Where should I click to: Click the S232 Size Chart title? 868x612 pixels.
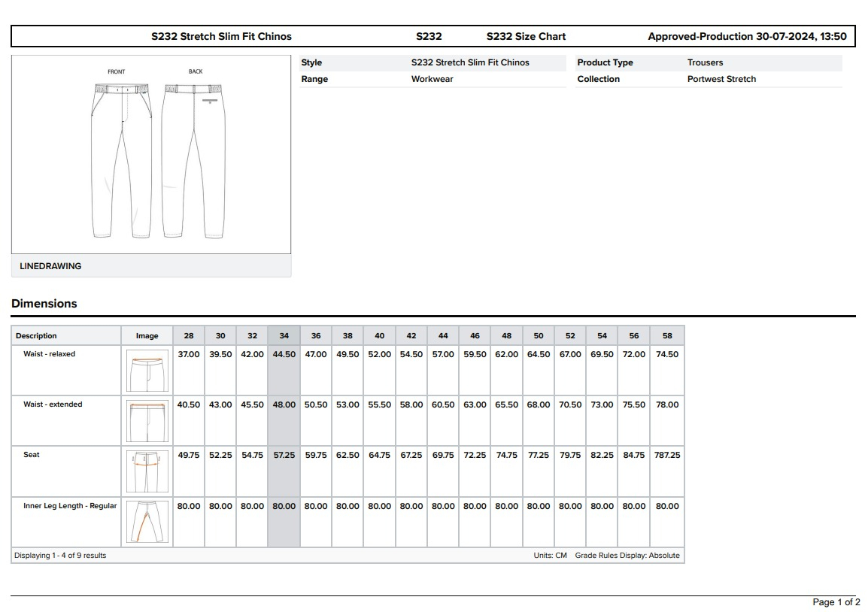click(x=526, y=36)
